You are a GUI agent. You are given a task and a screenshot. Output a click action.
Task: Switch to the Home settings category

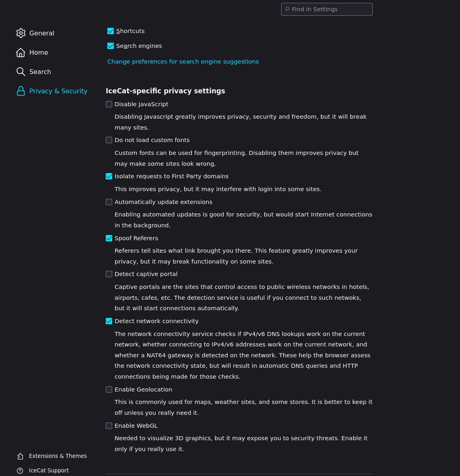tap(39, 53)
